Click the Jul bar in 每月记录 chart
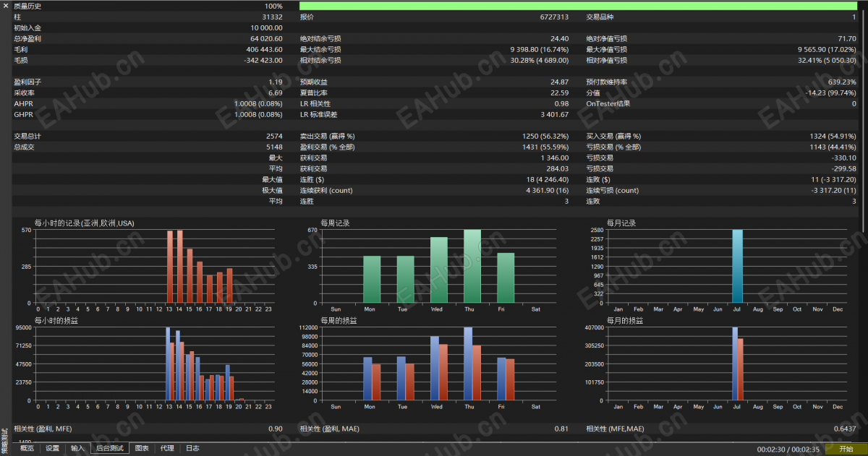 737,266
